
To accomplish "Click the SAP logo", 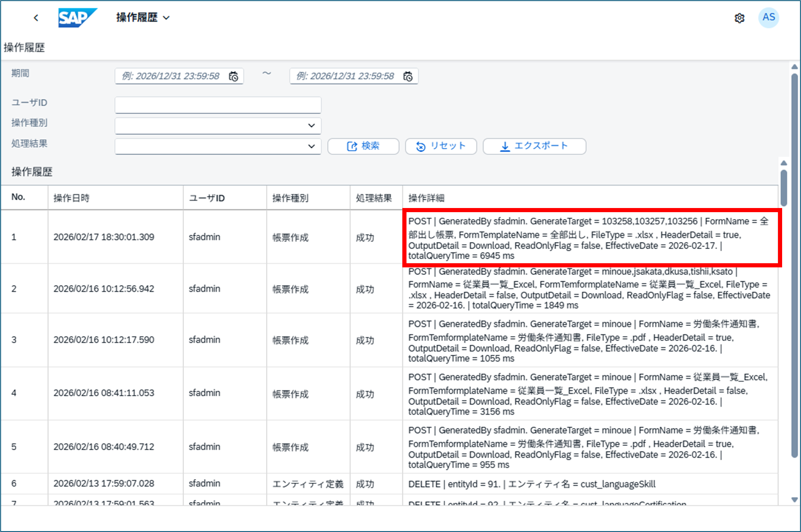I will coord(77,18).
